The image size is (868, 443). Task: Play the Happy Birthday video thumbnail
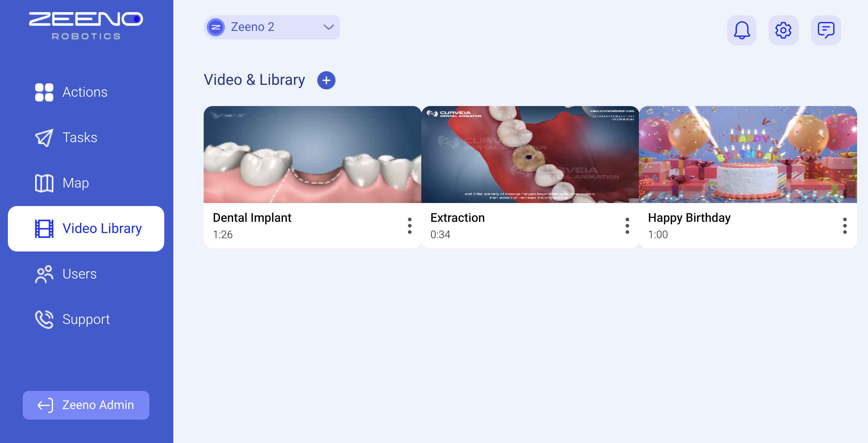pyautogui.click(x=748, y=154)
